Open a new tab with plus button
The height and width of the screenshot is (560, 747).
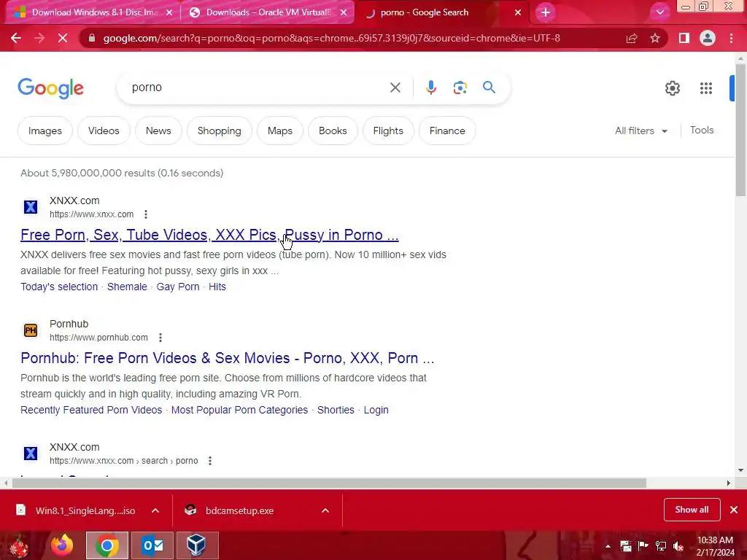(x=546, y=12)
